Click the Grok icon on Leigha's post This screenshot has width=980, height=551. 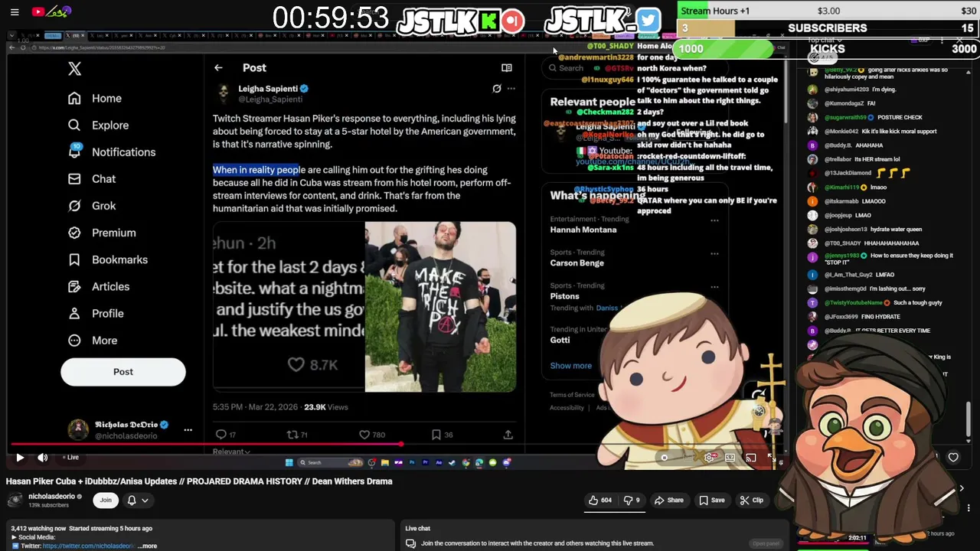tap(496, 89)
